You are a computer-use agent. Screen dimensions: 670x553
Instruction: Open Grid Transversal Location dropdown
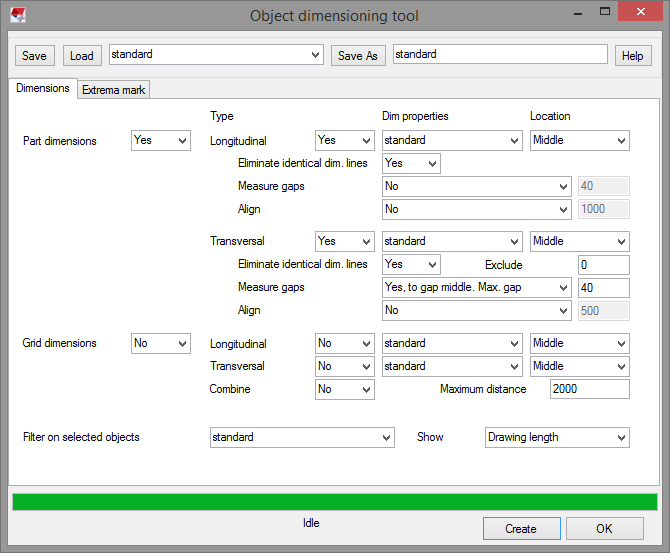[x=580, y=367]
